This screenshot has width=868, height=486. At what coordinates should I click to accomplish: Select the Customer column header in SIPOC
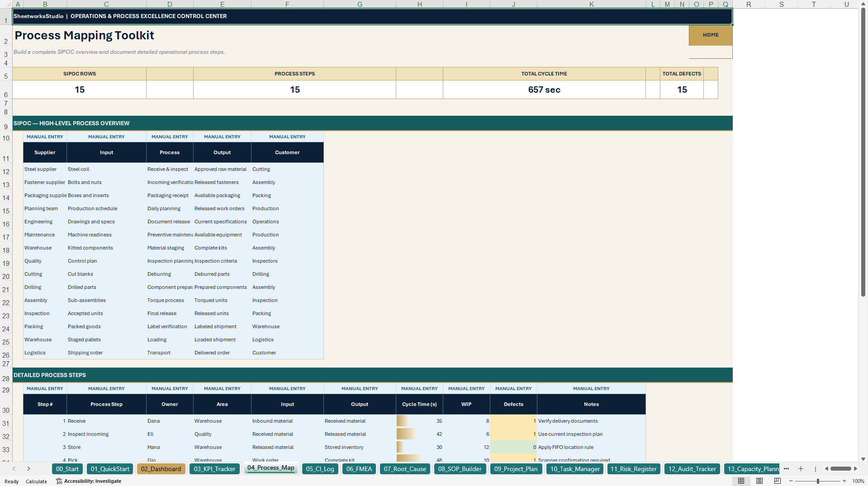287,152
